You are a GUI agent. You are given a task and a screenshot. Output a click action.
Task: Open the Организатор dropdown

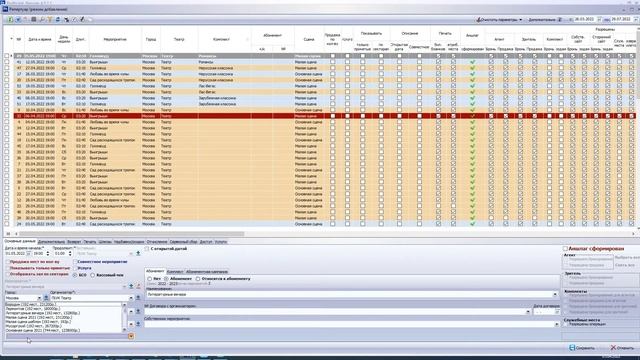click(131, 298)
